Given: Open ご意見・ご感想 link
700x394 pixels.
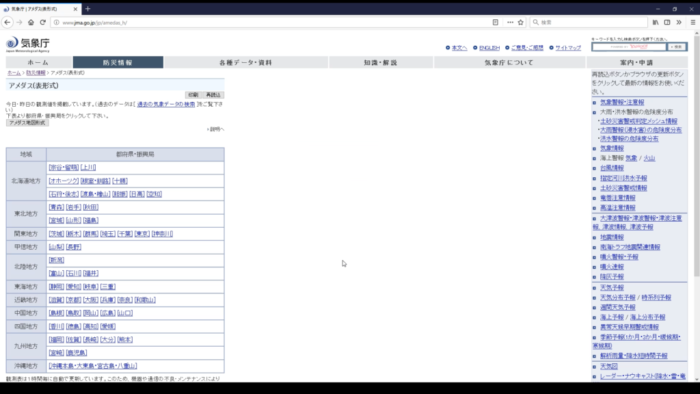Looking at the screenshot, I should click(527, 48).
